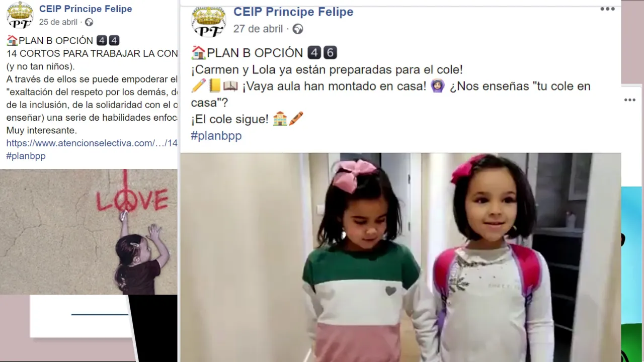
Task: Click the globe privacy icon beside 27 de abril
Action: 298,29
